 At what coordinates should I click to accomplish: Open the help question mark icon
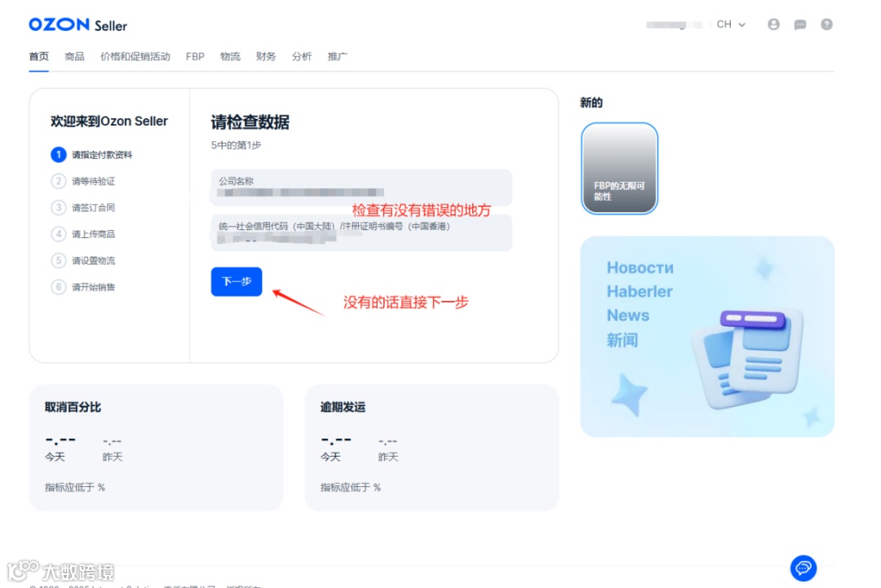click(826, 24)
